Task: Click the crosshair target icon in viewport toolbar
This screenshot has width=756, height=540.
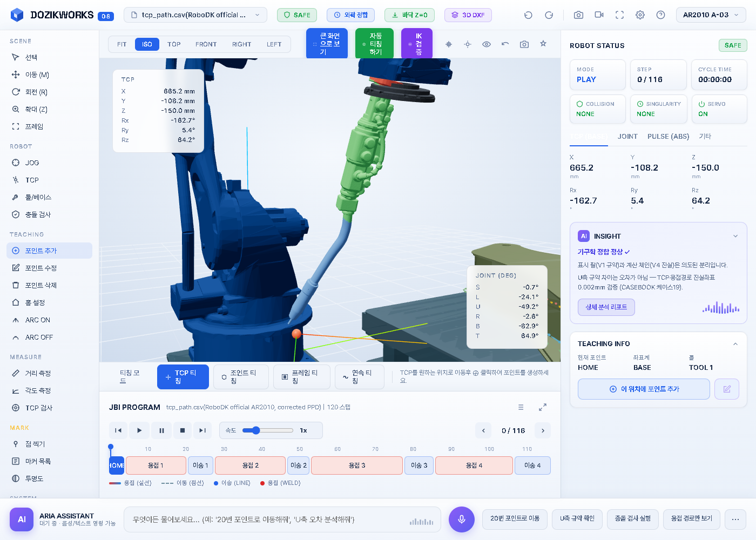Action: [449, 44]
